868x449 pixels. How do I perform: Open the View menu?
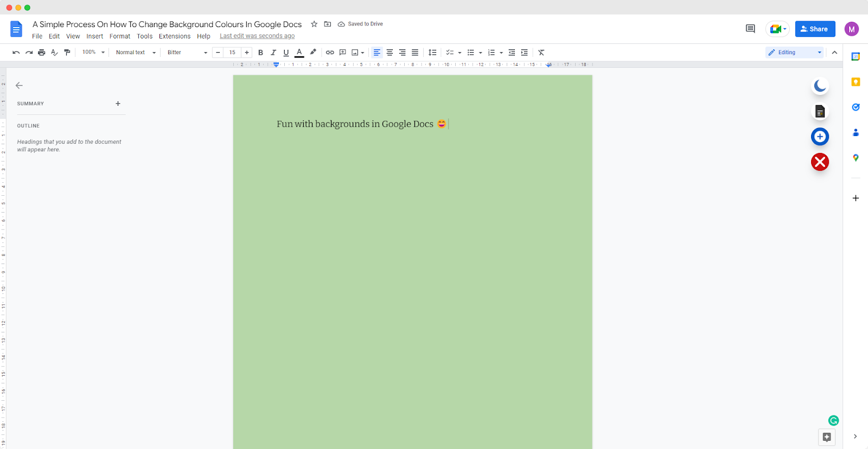click(73, 36)
